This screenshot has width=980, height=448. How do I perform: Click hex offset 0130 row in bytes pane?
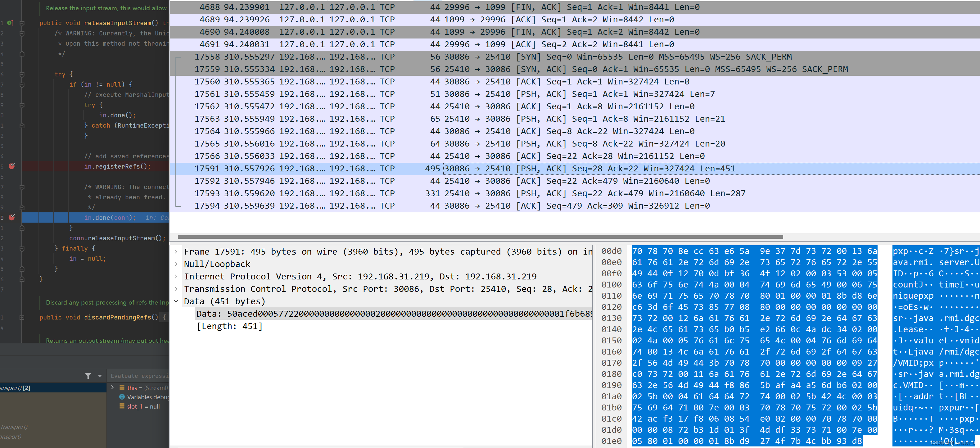(611, 318)
